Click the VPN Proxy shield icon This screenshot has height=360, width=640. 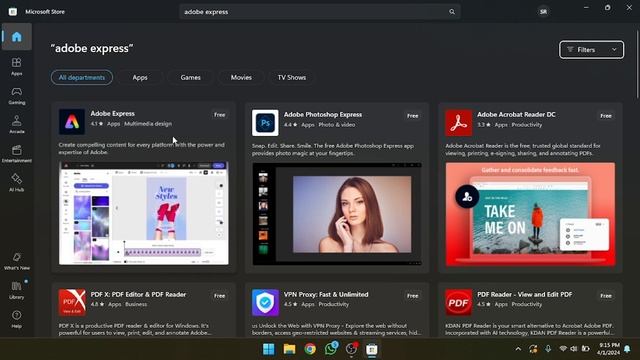265,302
